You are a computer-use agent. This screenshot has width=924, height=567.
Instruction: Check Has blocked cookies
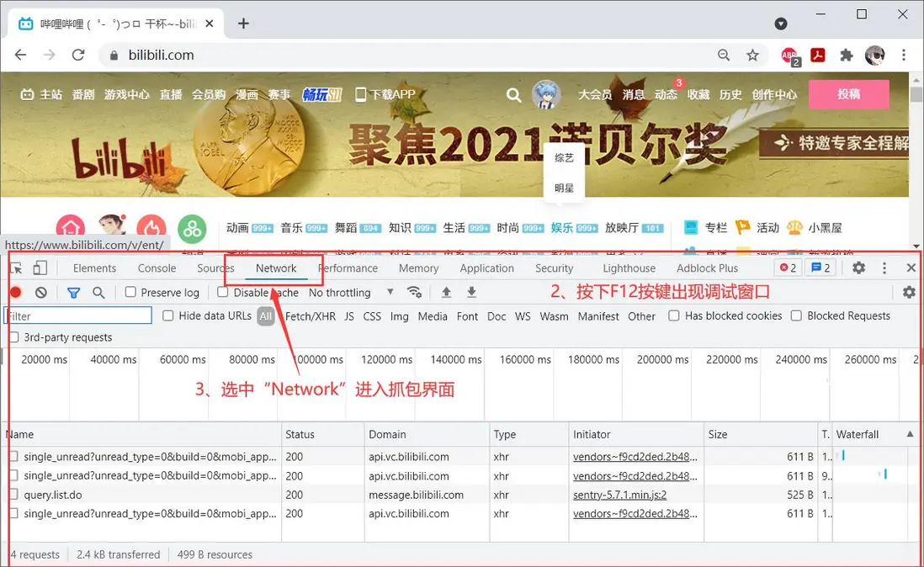click(674, 315)
